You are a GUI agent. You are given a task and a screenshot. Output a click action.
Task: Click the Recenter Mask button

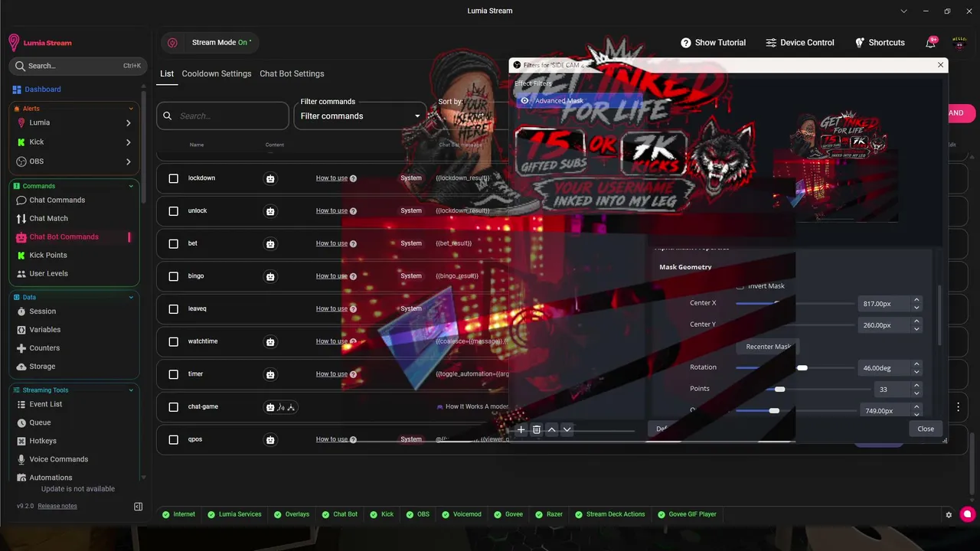click(x=768, y=347)
